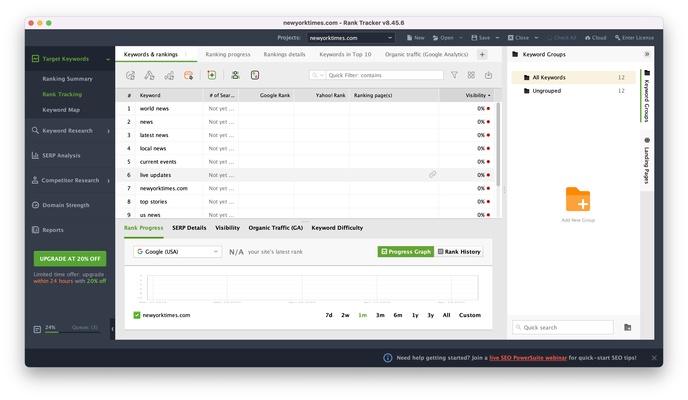Click the Check Rankings toolbar icon
Viewport: 688px width, 400px height.
[x=130, y=75]
